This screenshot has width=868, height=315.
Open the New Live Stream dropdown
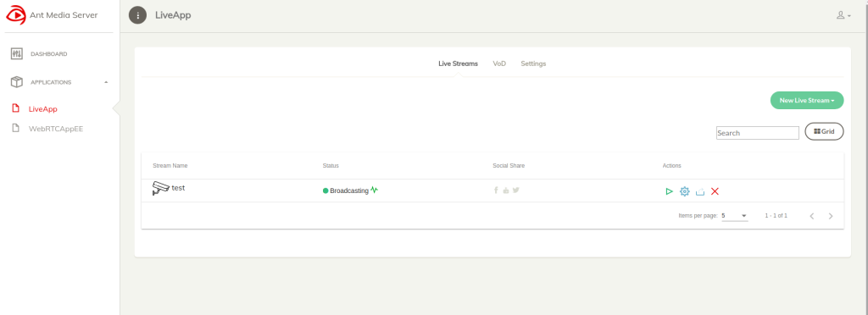click(807, 101)
